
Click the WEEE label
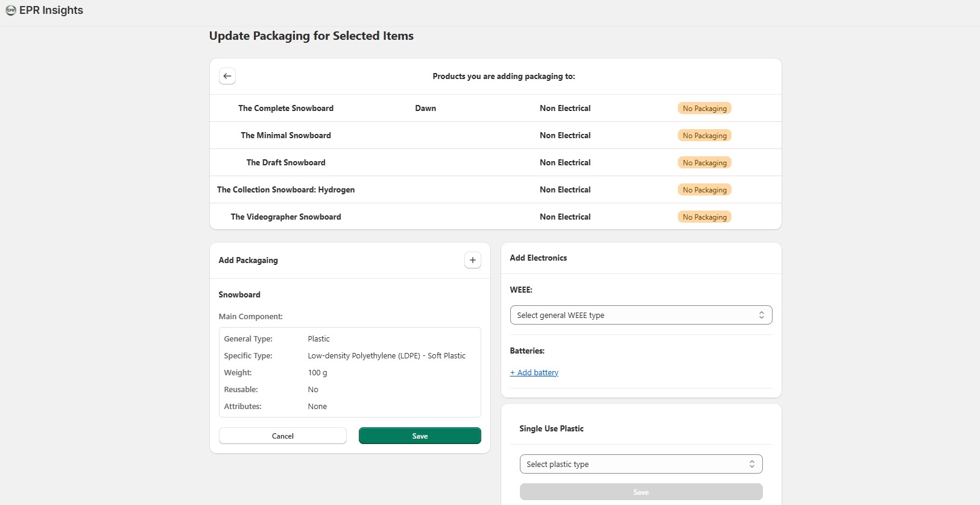[x=521, y=290]
